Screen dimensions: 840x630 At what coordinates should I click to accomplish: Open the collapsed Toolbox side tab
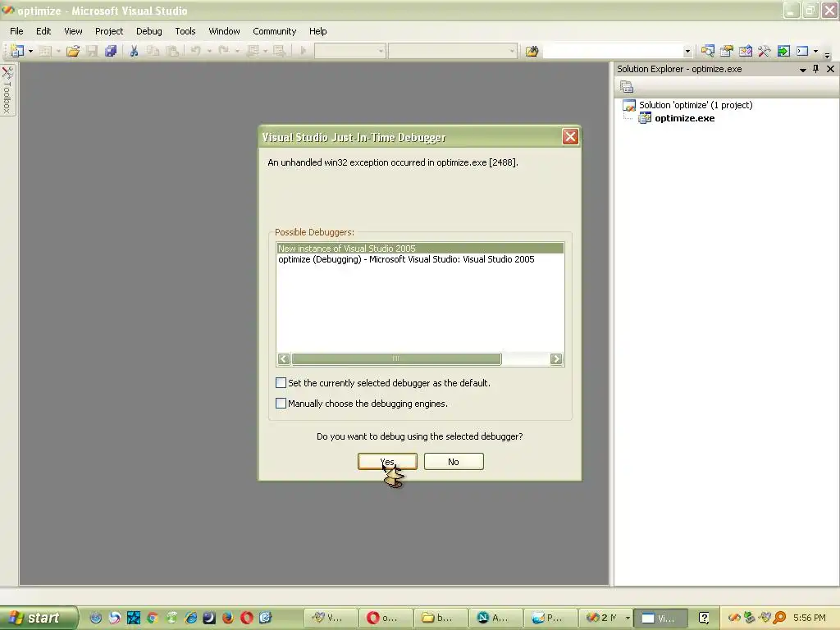point(7,89)
